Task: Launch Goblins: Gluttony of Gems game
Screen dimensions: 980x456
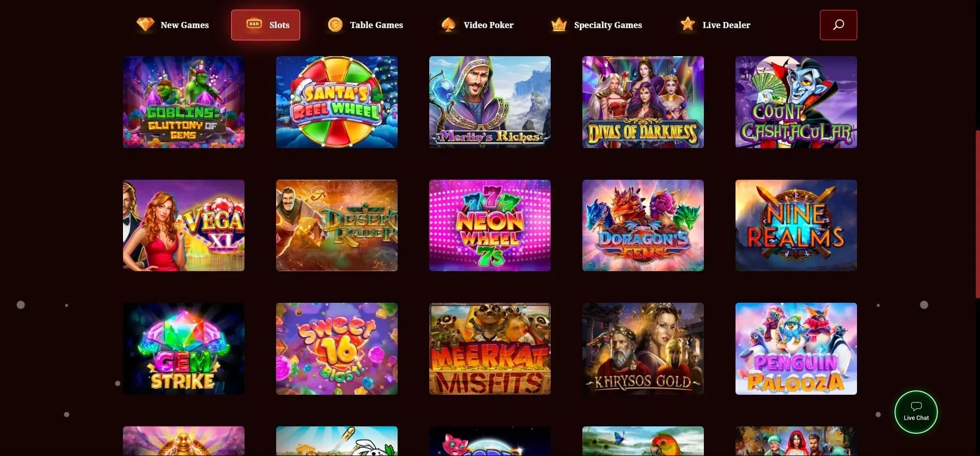Action: (x=184, y=102)
